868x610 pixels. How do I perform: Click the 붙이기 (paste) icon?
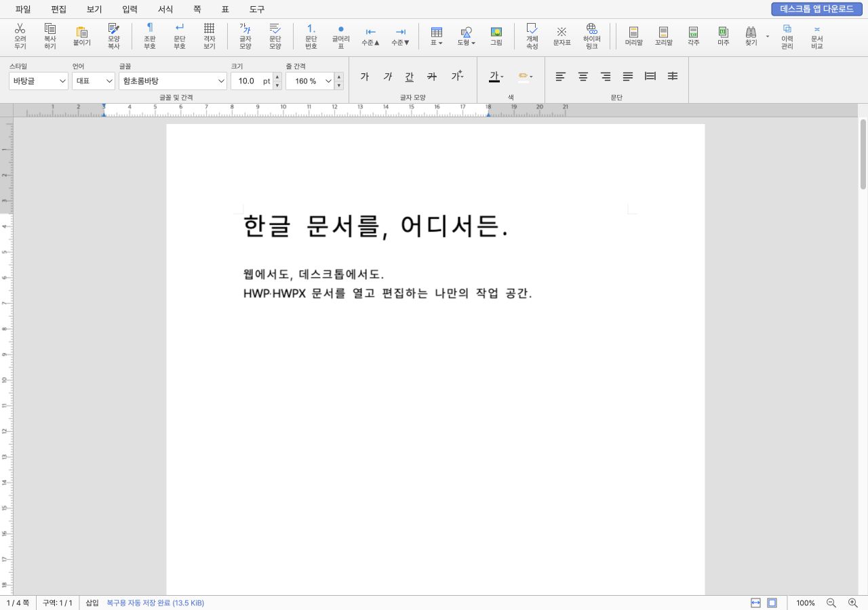[x=82, y=36]
